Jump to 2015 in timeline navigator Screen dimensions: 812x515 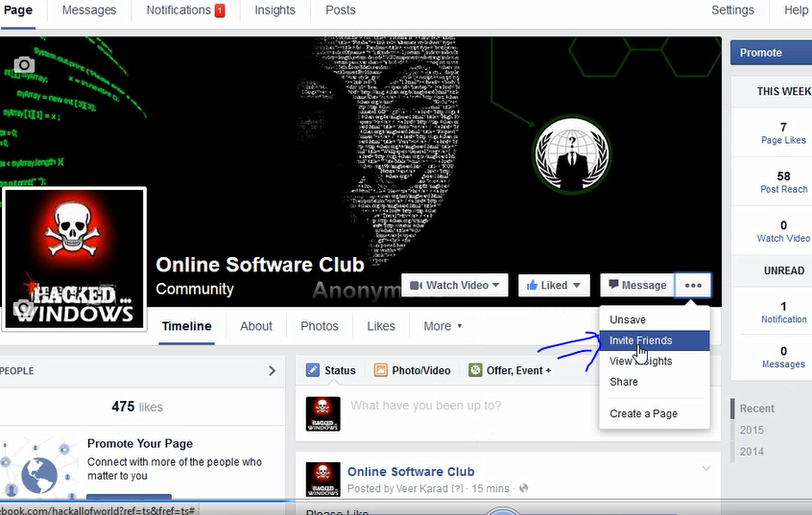point(752,430)
